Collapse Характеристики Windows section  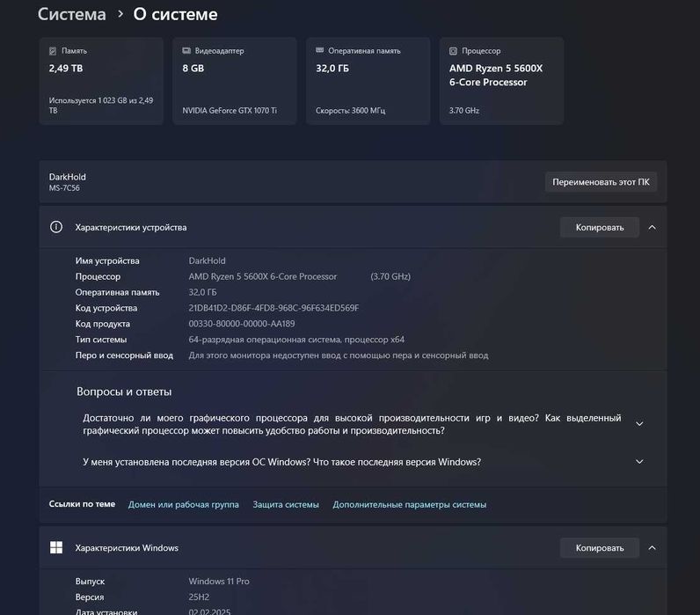[x=652, y=547]
